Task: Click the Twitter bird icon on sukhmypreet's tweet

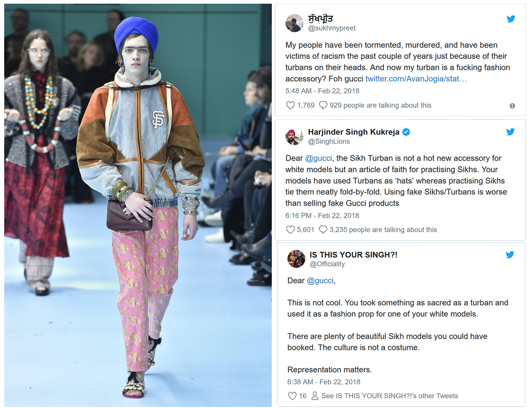Action: click(x=510, y=19)
